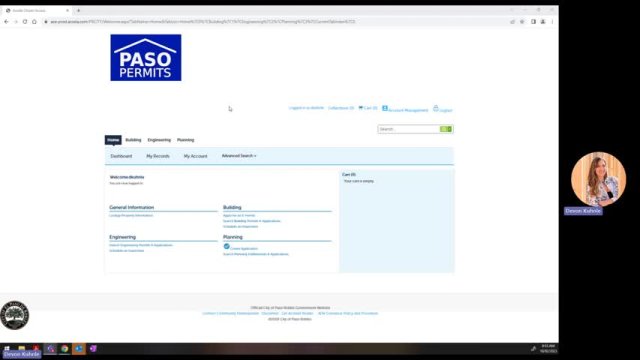Open My Account
This screenshot has width=640, height=360.
(x=196, y=156)
